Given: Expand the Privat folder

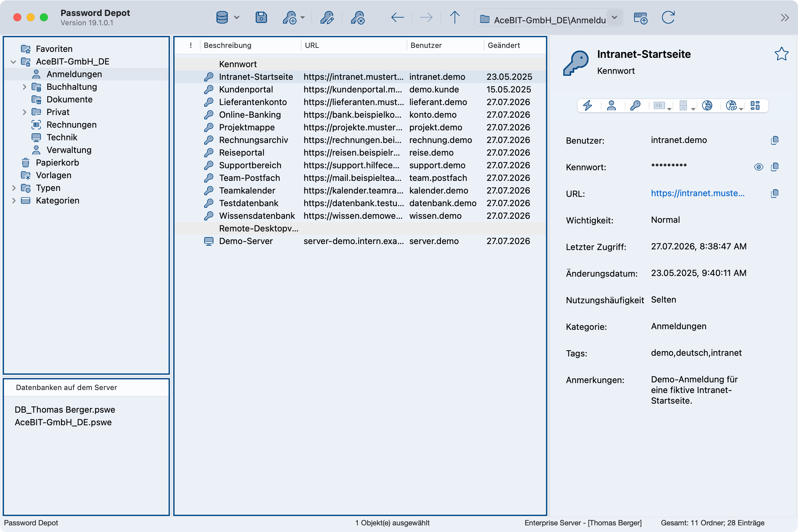Looking at the screenshot, I should coord(24,112).
